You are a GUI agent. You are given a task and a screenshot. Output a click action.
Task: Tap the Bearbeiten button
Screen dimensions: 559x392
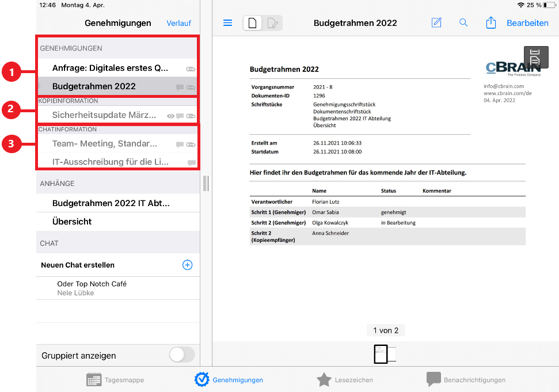(527, 23)
